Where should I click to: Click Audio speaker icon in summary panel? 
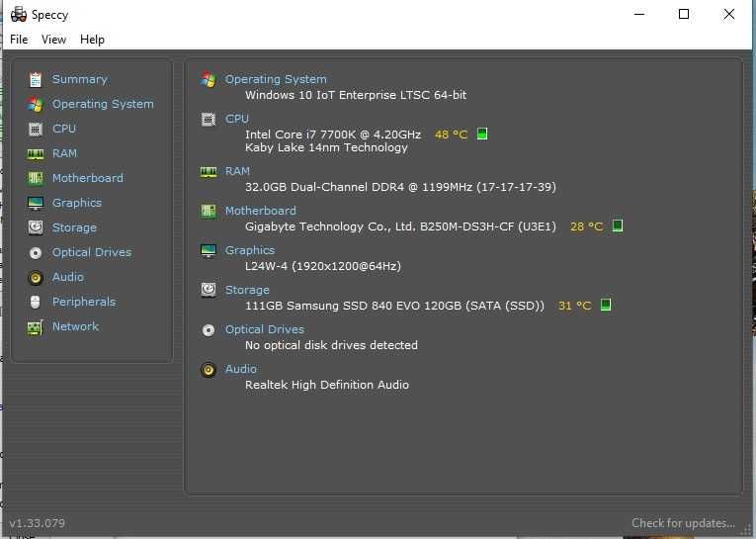[x=209, y=370]
